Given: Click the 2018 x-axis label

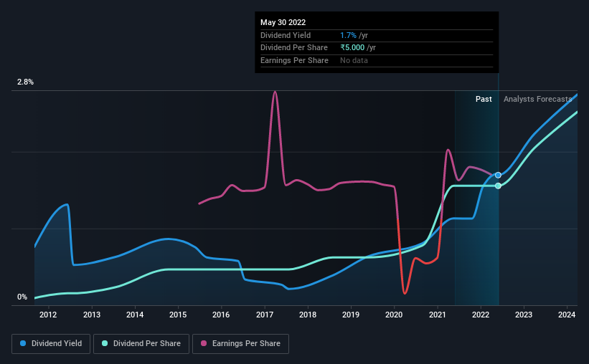Looking at the screenshot, I should pos(308,315).
